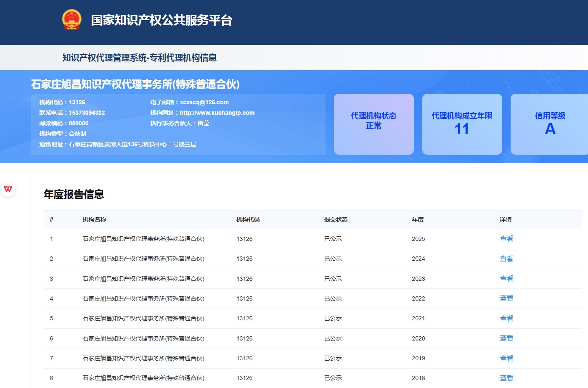Click the year cell 2019
This screenshot has width=588, height=388.
pyautogui.click(x=418, y=359)
